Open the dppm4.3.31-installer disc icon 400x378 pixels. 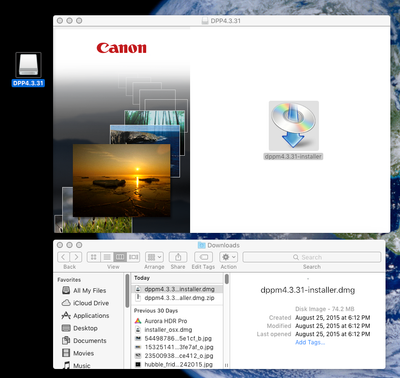point(294,125)
